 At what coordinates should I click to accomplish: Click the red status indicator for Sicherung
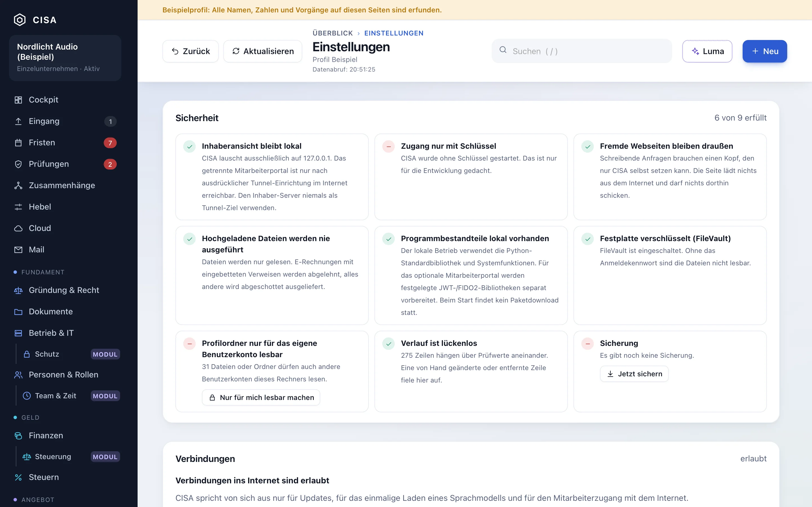[588, 344]
